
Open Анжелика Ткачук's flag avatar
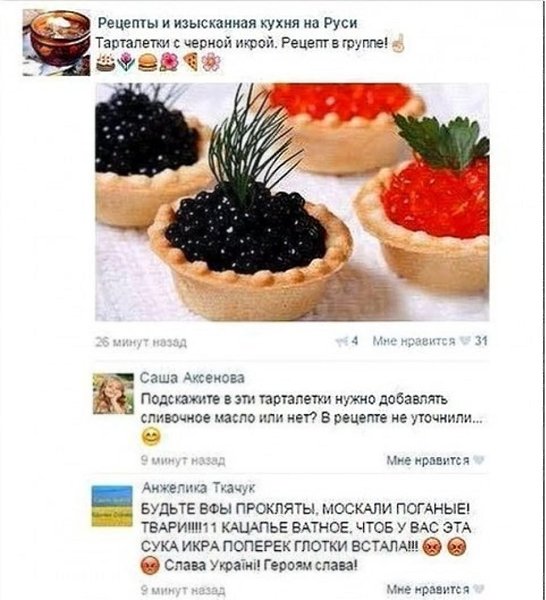[x=112, y=506]
